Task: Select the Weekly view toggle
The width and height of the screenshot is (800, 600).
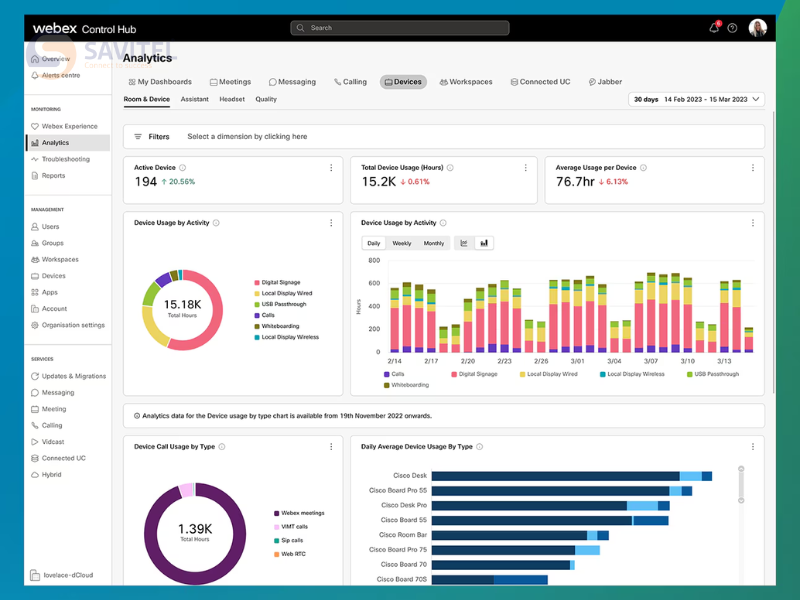Action: pos(402,243)
